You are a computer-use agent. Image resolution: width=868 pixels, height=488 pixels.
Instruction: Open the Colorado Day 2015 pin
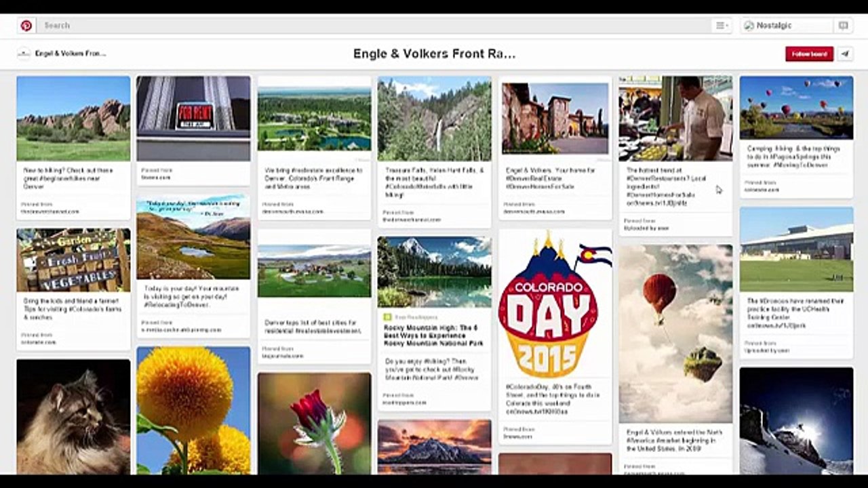(x=555, y=304)
